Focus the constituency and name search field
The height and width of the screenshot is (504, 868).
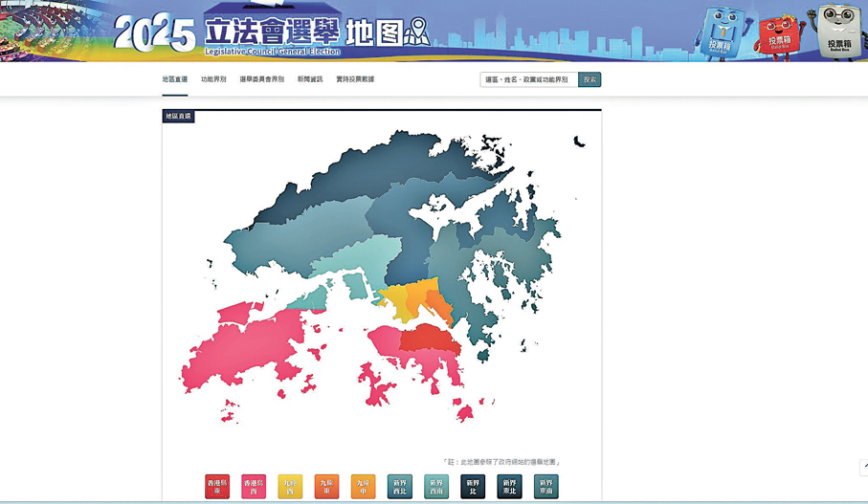click(x=528, y=79)
